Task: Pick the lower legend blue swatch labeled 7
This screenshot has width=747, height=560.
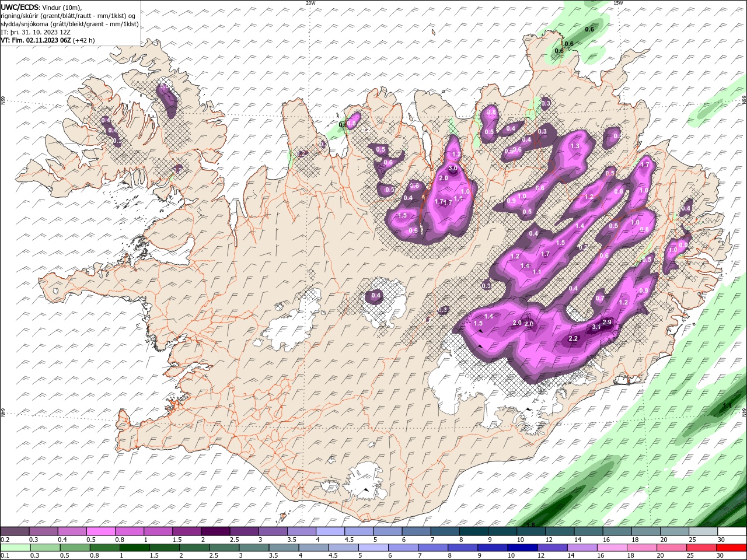Action: [433, 548]
